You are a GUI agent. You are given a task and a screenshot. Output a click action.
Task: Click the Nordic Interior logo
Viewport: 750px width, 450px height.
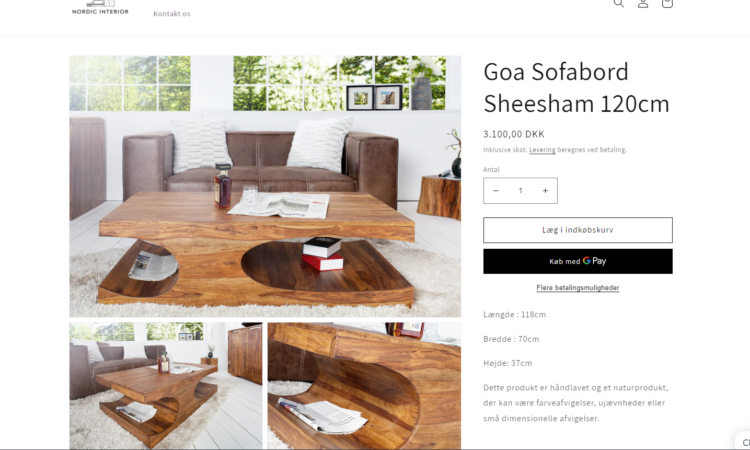(x=100, y=7)
